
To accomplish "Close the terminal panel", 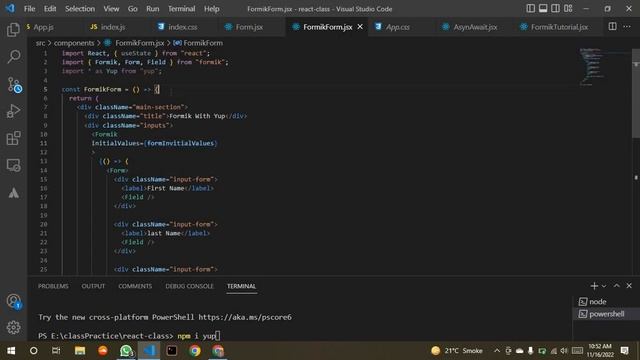I will click(629, 286).
